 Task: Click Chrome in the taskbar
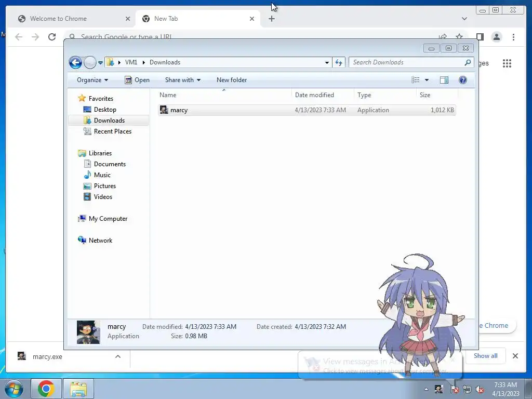coord(46,389)
